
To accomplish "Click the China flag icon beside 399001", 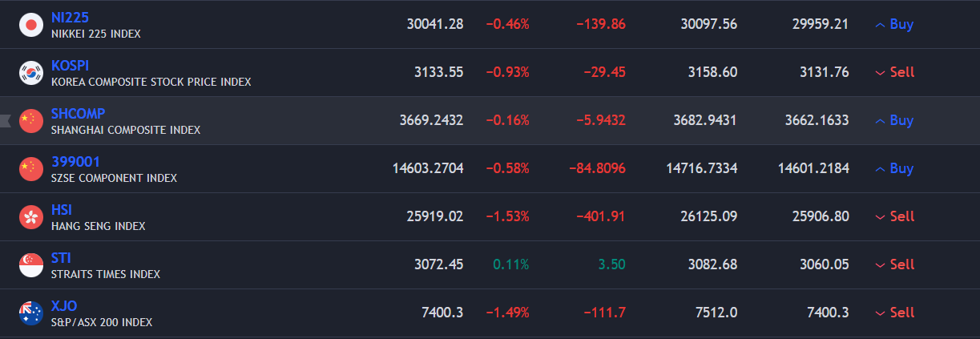I will click(x=30, y=169).
